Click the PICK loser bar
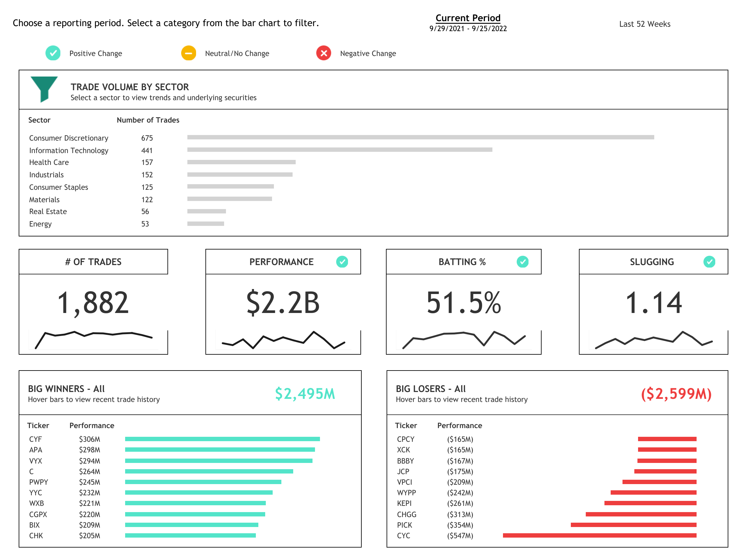The image size is (747, 560). click(x=633, y=525)
